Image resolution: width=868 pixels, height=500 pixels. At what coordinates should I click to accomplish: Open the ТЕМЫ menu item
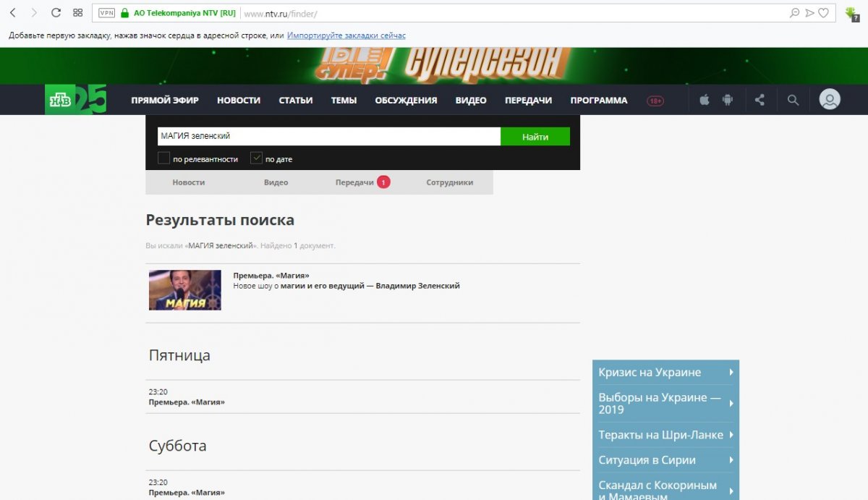344,101
